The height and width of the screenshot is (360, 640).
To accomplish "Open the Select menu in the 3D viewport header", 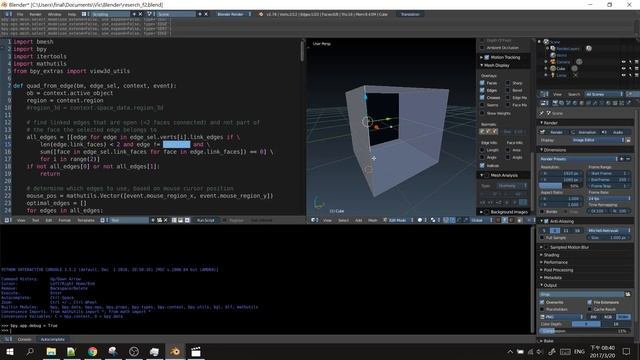I will click(343, 220).
